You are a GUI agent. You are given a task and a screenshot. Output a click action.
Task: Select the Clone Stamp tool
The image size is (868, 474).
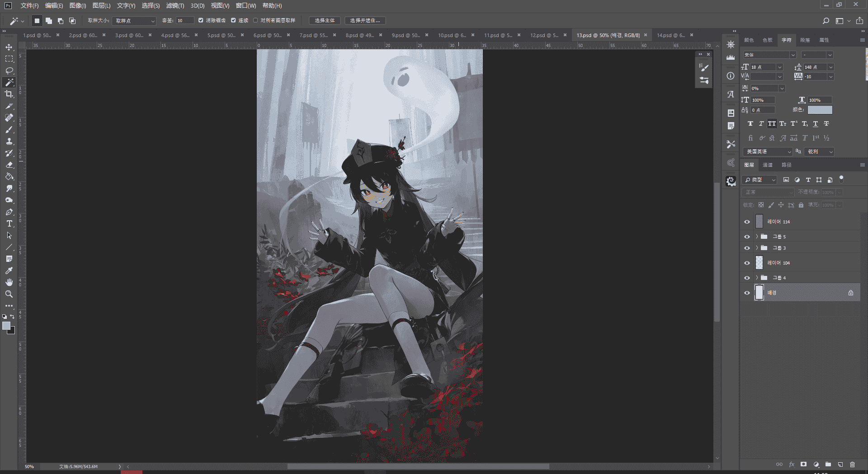(9, 141)
